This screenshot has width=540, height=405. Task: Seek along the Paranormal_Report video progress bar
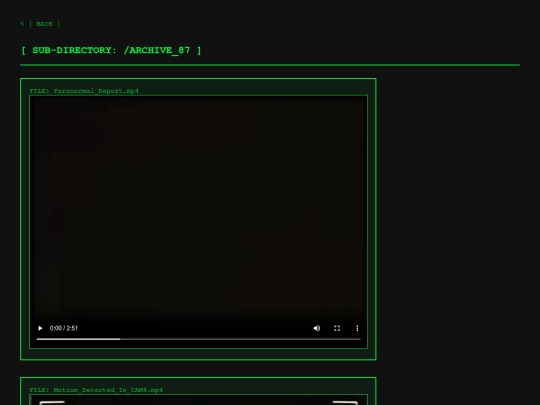(x=198, y=339)
